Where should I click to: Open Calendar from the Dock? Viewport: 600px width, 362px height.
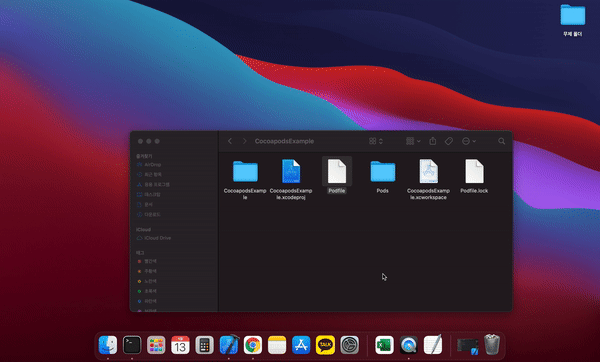(180, 345)
